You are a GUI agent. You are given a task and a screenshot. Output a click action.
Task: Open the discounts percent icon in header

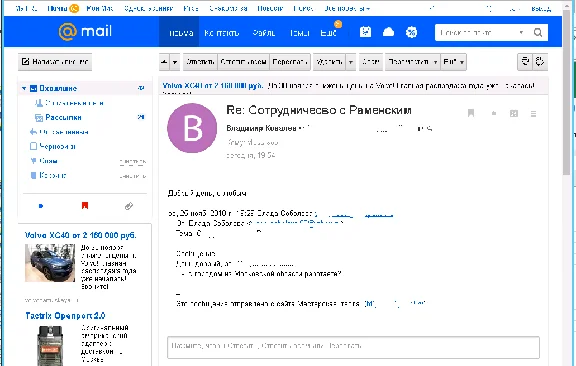point(411,32)
